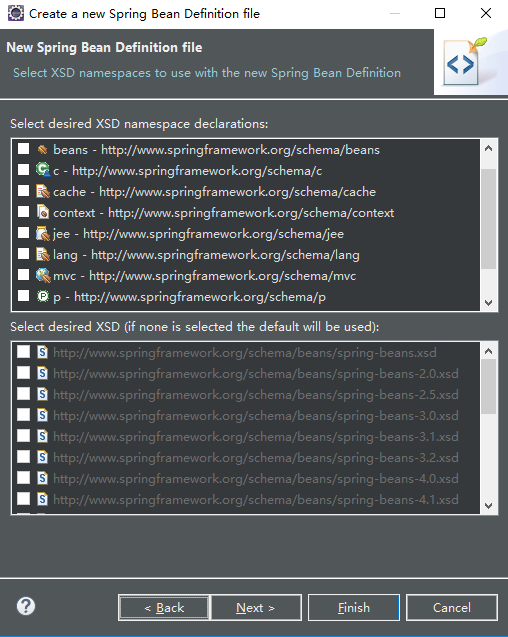Tick the spring-beans-2.5.xsd checkbox
Screen dimensions: 508x637
click(x=23, y=393)
